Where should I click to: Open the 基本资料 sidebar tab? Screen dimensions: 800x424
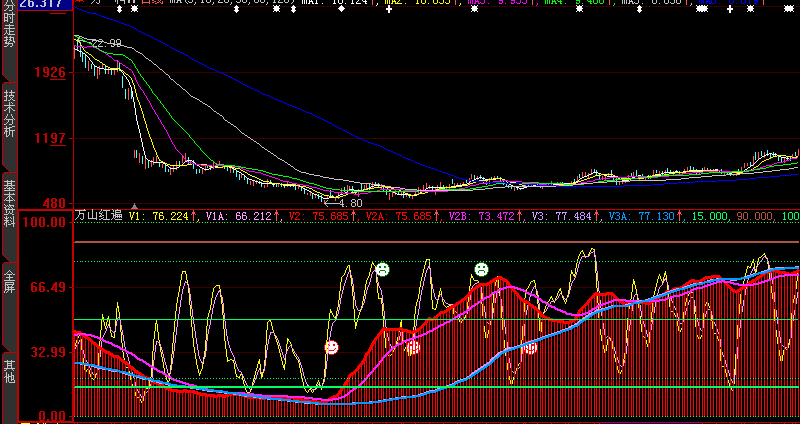(x=9, y=216)
